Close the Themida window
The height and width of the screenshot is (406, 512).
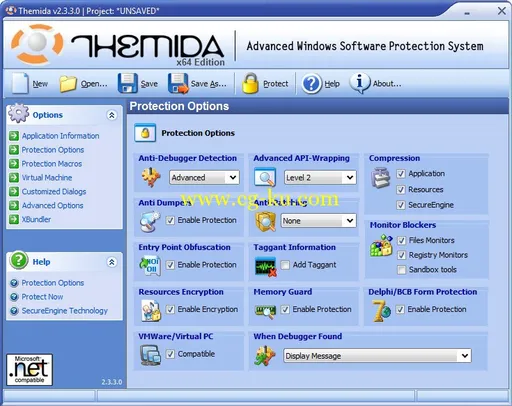pyautogui.click(x=502, y=11)
